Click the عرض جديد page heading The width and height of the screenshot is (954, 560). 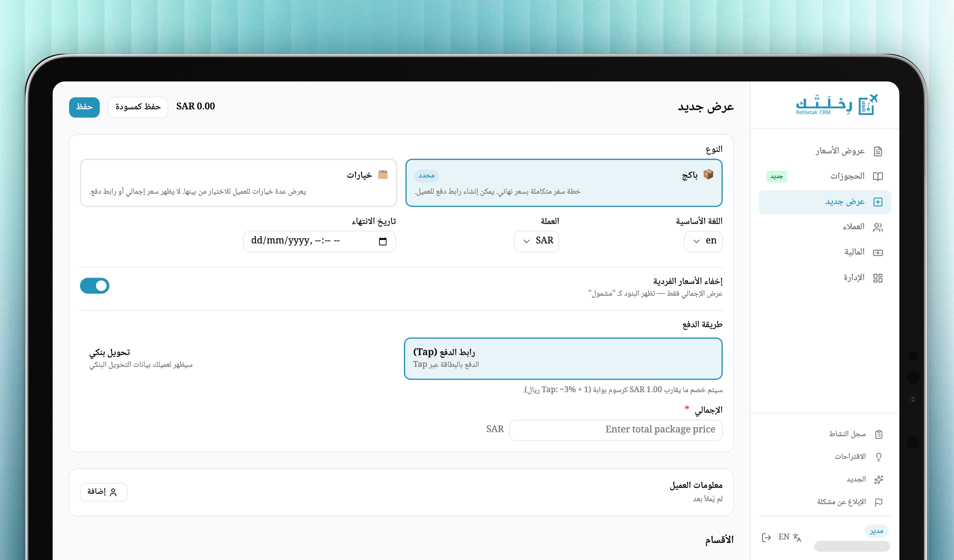706,107
